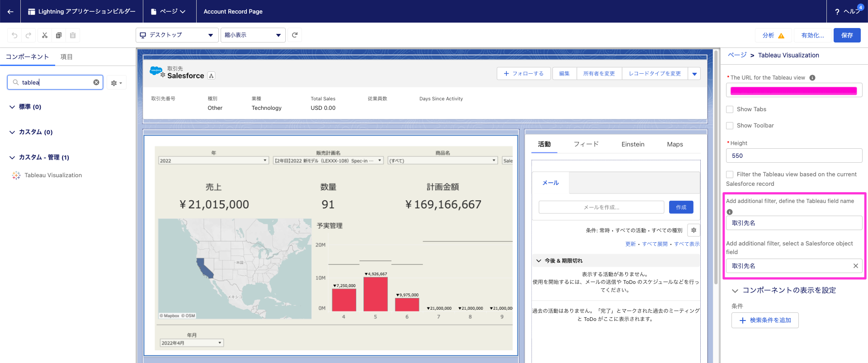Click the paste clipboard icon
868x363 pixels.
(72, 35)
